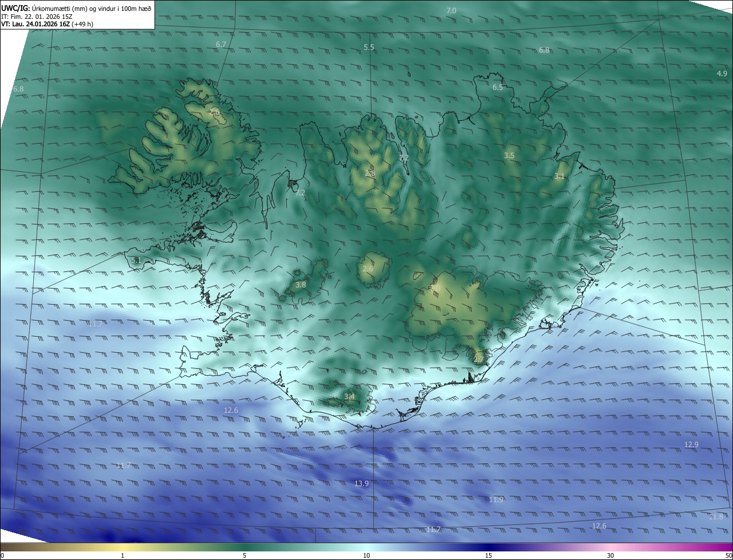
Task: Click the 6.5 map value
Action: pos(498,87)
